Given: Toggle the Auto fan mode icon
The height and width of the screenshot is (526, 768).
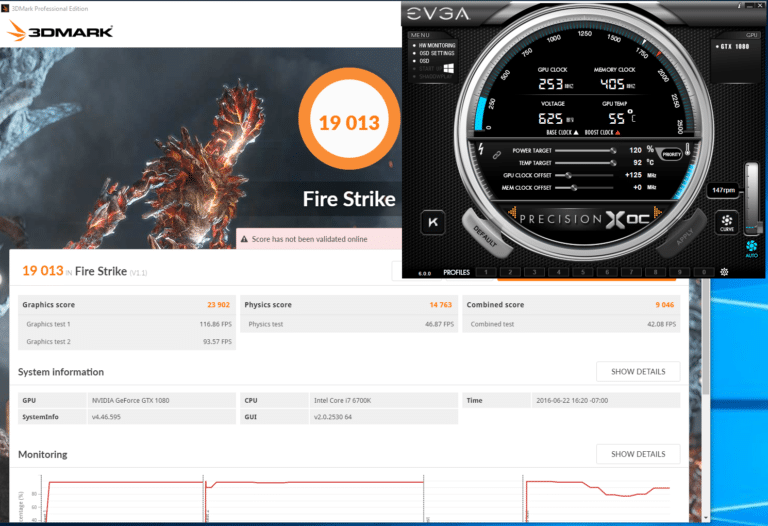Looking at the screenshot, I should (x=751, y=248).
